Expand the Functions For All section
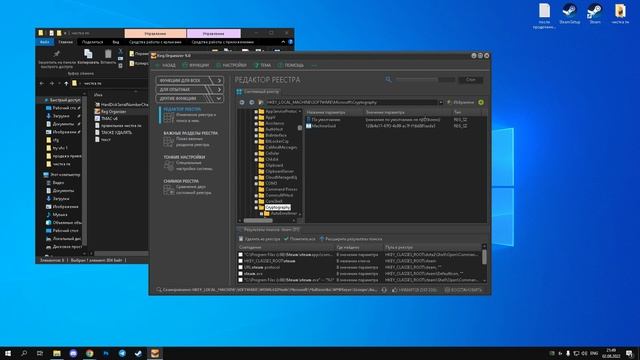Image resolution: width=640 pixels, height=360 pixels. [189, 80]
